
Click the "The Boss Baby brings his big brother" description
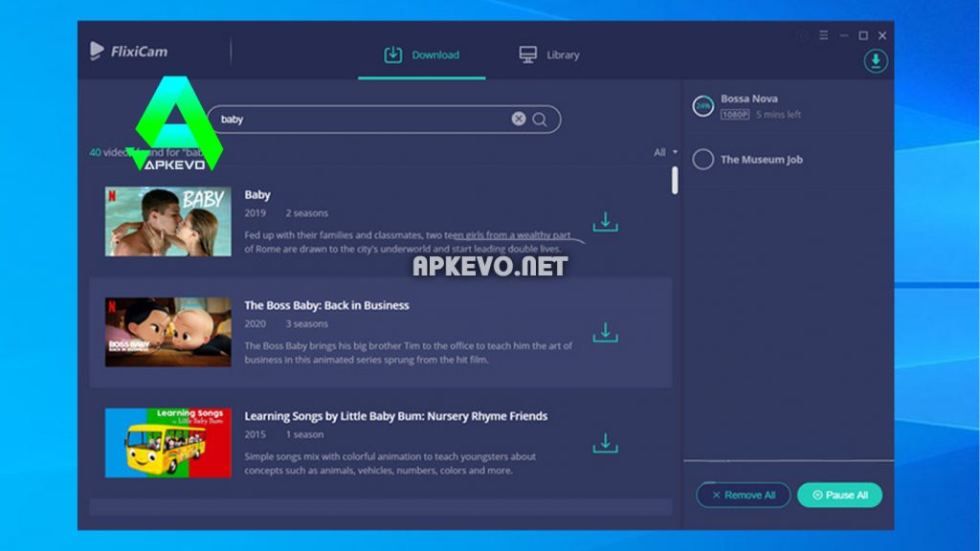pyautogui.click(x=408, y=352)
